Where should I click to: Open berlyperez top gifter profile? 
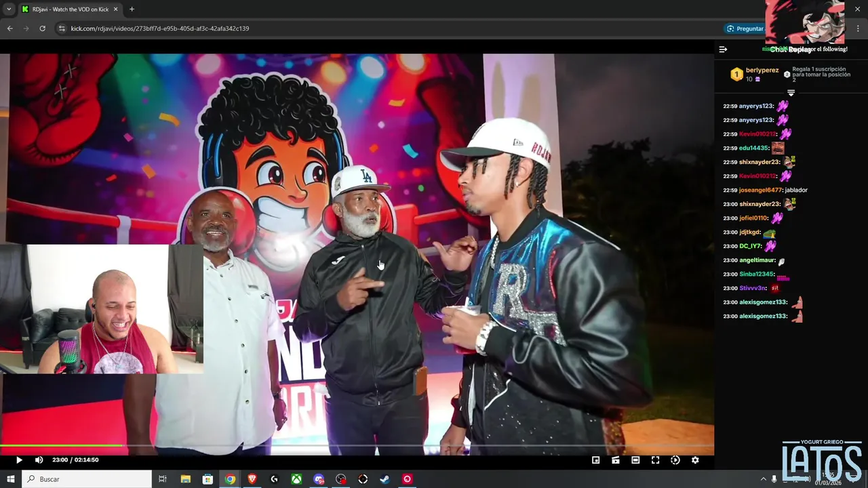[x=762, y=70]
